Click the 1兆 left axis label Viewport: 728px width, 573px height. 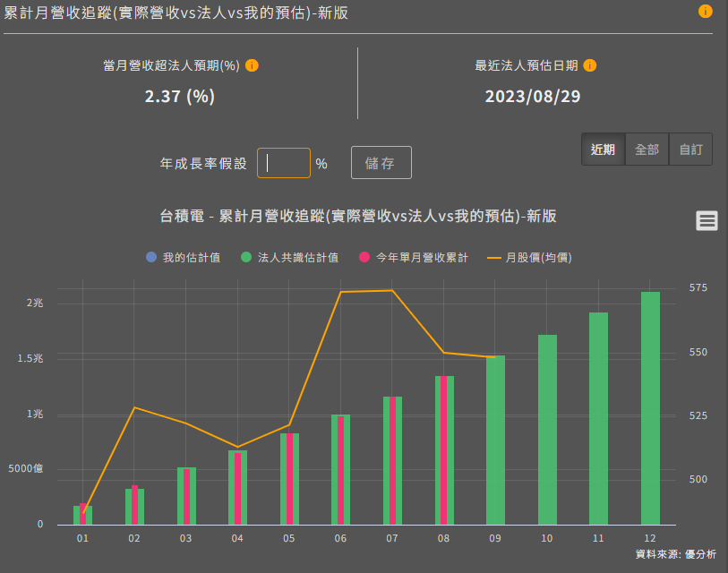pyautogui.click(x=35, y=414)
